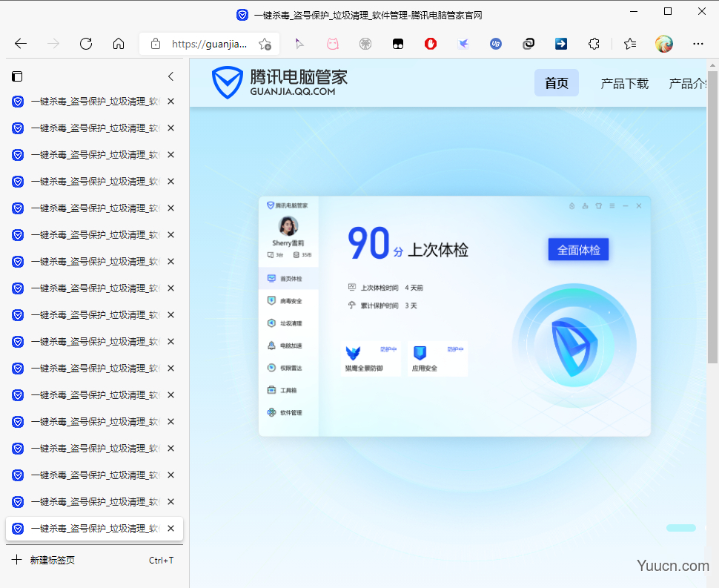
Task: Click the 上次体检时间 label
Action: tap(380, 288)
